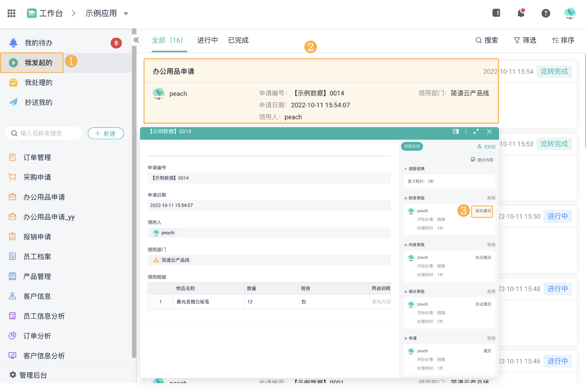Collapse the 组长审批 flow node
586x392 pixels.
[406, 292]
